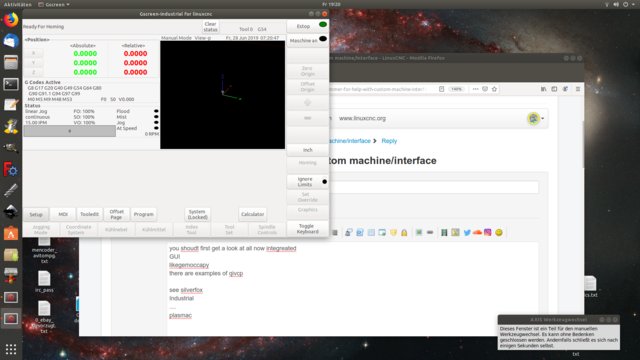This screenshot has height=360, width=640.
Task: Launch the Terminal from the dock
Action: click(11, 84)
